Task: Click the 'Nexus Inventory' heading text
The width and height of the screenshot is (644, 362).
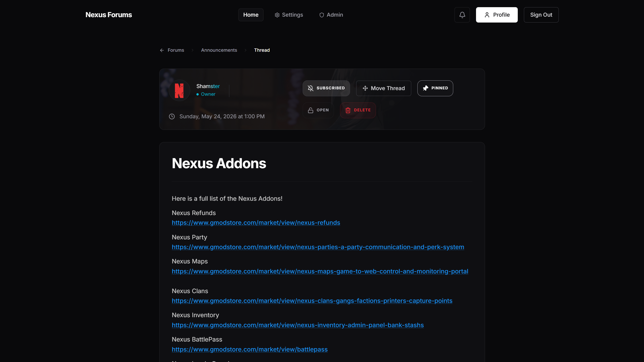Action: point(195,315)
